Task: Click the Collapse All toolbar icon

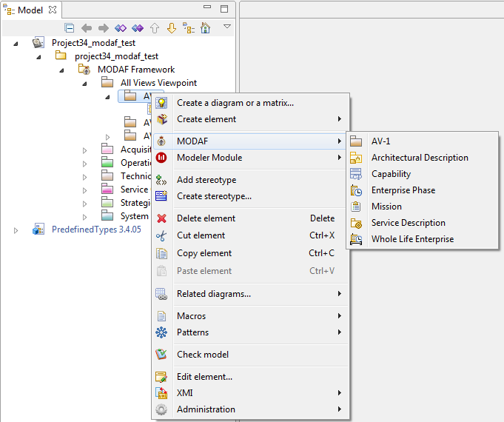Action: coord(69,28)
